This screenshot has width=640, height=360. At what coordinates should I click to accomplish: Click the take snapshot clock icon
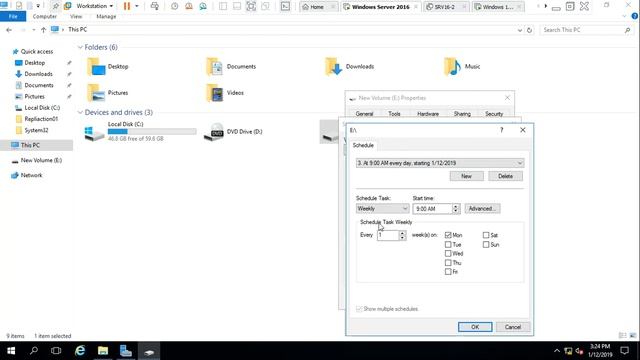pyautogui.click(x=174, y=6)
